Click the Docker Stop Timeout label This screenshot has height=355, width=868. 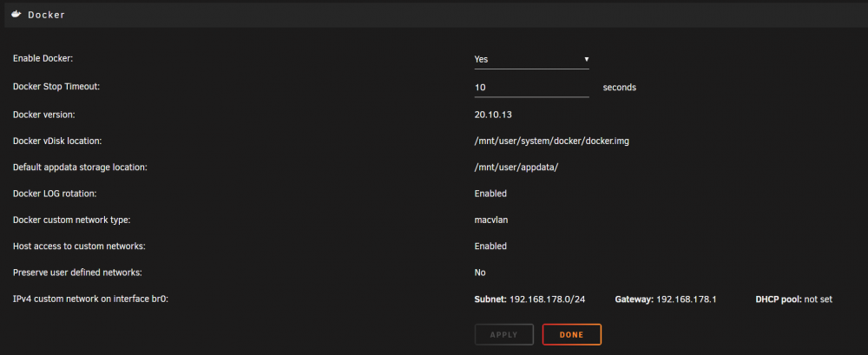(56, 87)
